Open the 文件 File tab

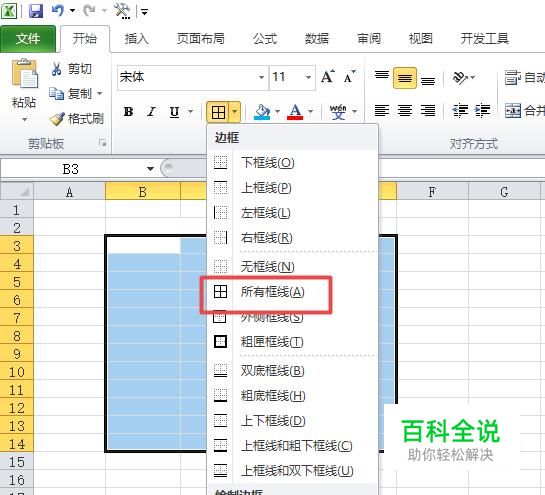point(28,38)
